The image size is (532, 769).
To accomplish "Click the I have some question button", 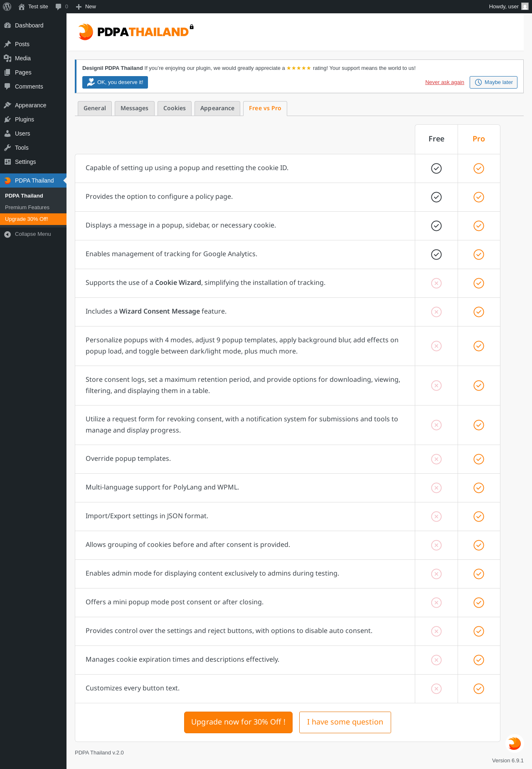I will click(345, 722).
